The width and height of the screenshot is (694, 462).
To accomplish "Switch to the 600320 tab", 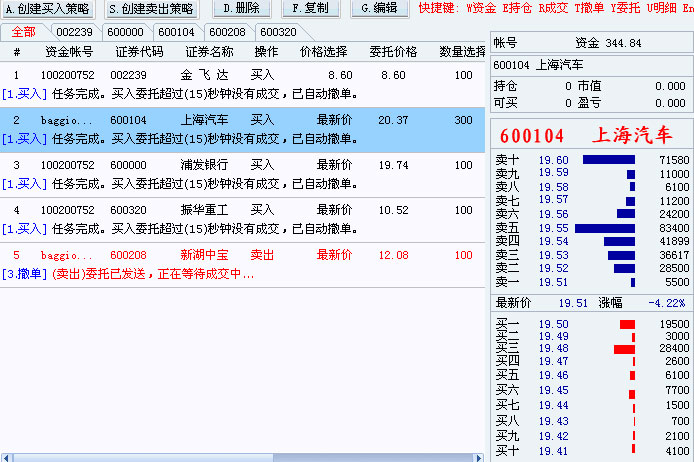I will coord(279,32).
